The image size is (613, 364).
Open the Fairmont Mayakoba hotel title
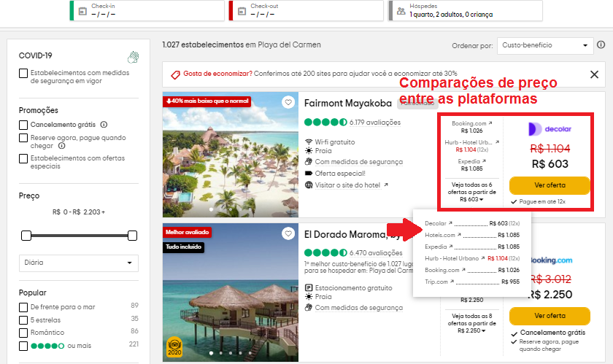348,103
